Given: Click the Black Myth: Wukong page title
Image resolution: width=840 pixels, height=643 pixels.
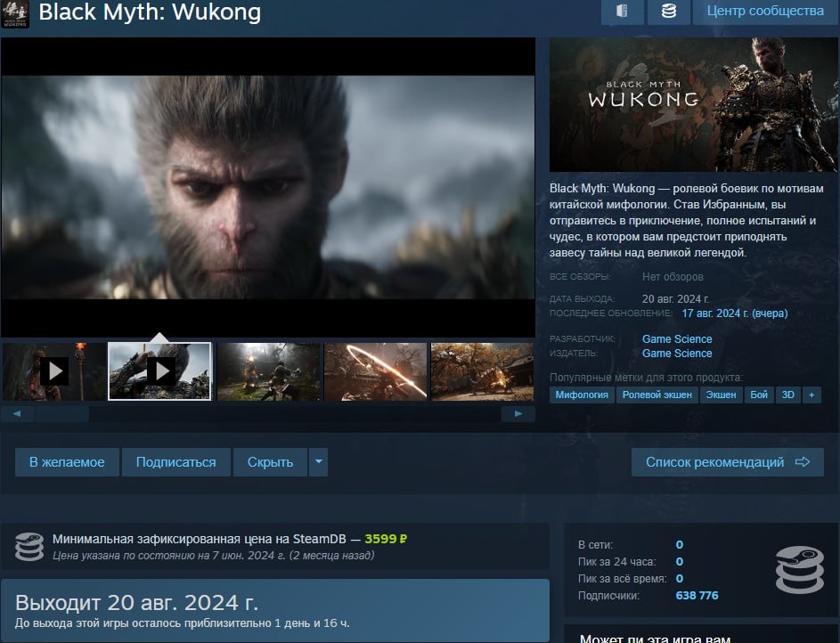Looking at the screenshot, I should 150,12.
